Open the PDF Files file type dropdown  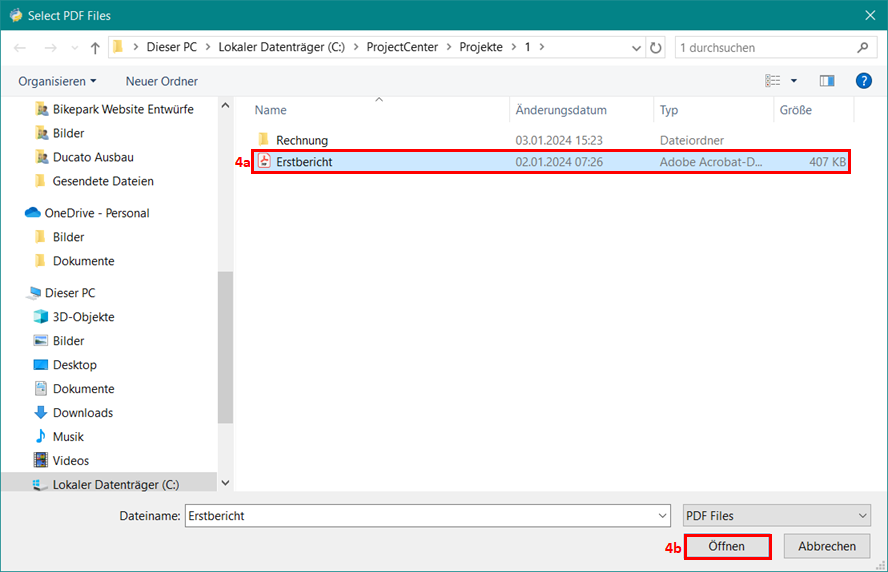click(776, 516)
